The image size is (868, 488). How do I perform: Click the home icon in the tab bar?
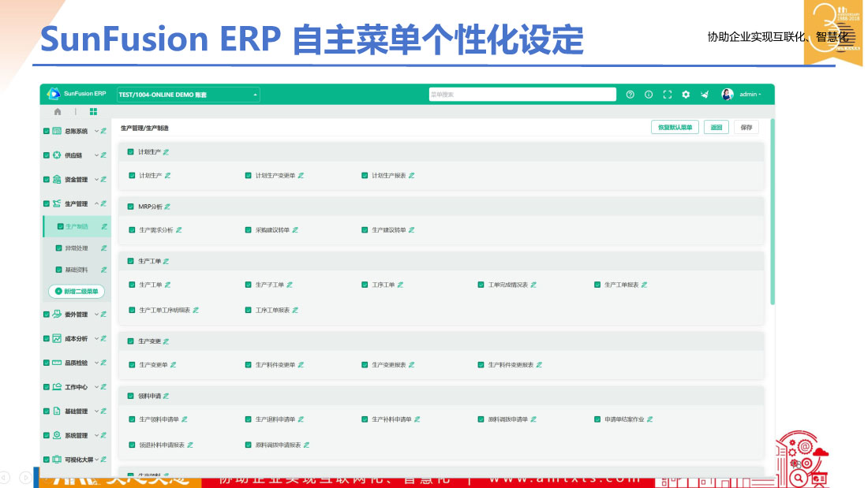tap(58, 112)
